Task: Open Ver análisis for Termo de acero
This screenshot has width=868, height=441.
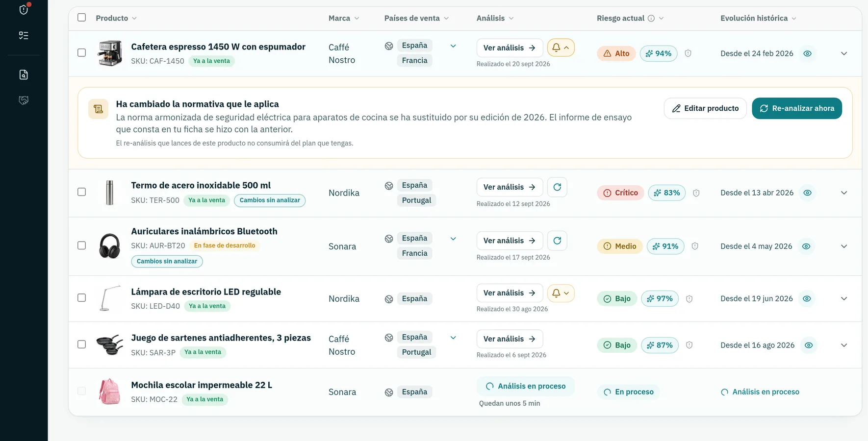Action: [510, 187]
